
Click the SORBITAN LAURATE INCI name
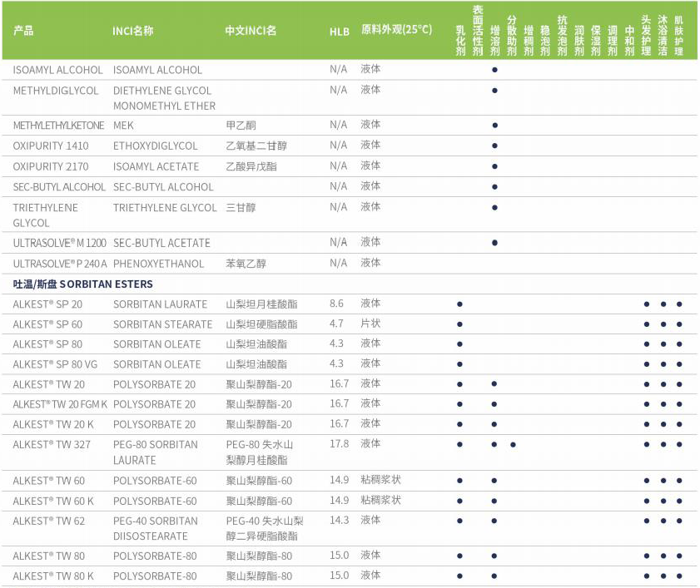tap(160, 304)
